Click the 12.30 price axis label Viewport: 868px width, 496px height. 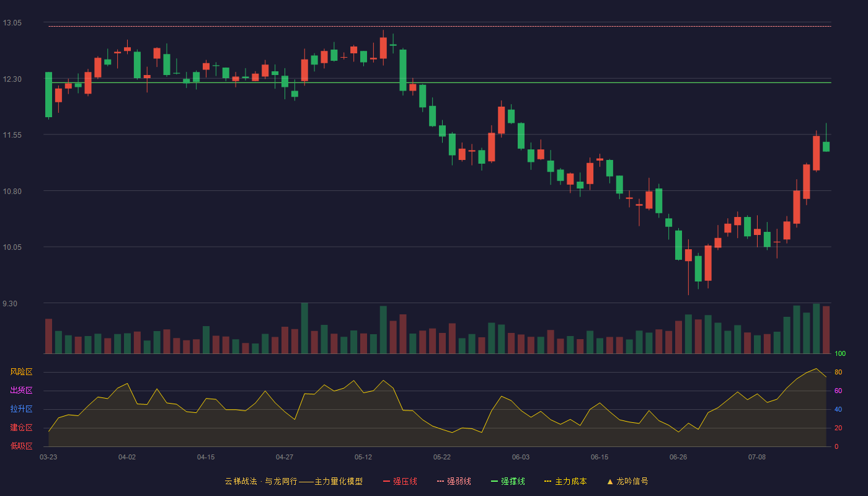pos(12,79)
